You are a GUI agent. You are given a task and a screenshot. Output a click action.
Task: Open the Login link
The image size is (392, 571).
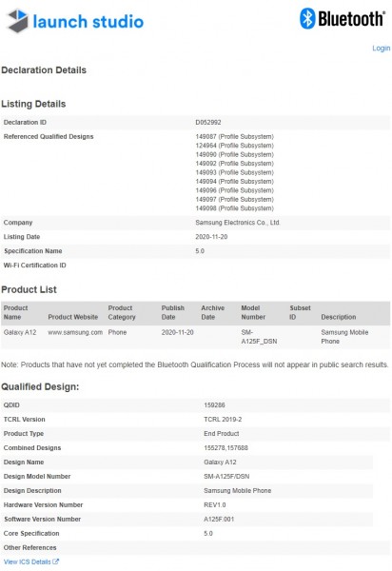click(x=381, y=49)
